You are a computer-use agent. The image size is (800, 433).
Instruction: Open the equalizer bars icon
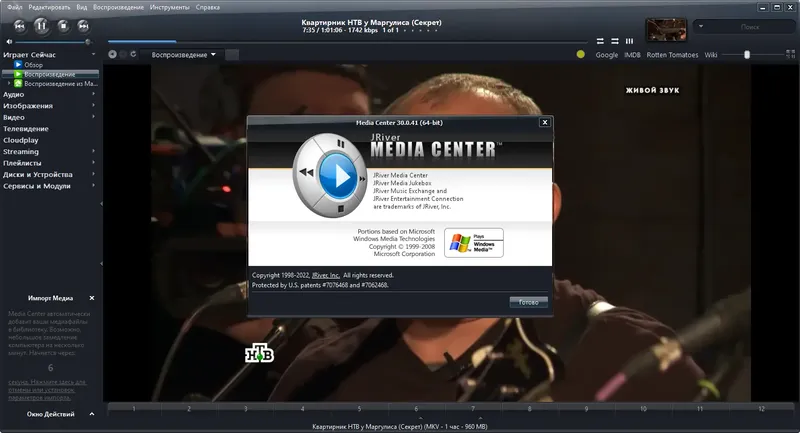[x=630, y=41]
